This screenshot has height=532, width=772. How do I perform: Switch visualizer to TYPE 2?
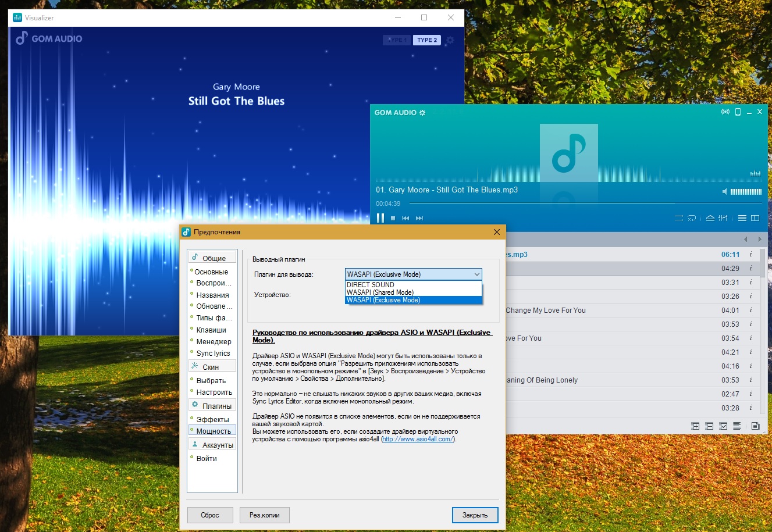[427, 40]
